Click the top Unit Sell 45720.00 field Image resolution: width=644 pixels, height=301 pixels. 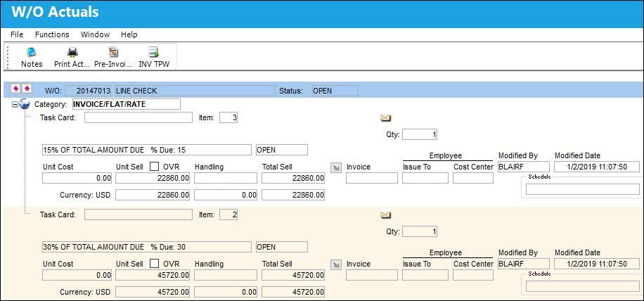(153, 275)
